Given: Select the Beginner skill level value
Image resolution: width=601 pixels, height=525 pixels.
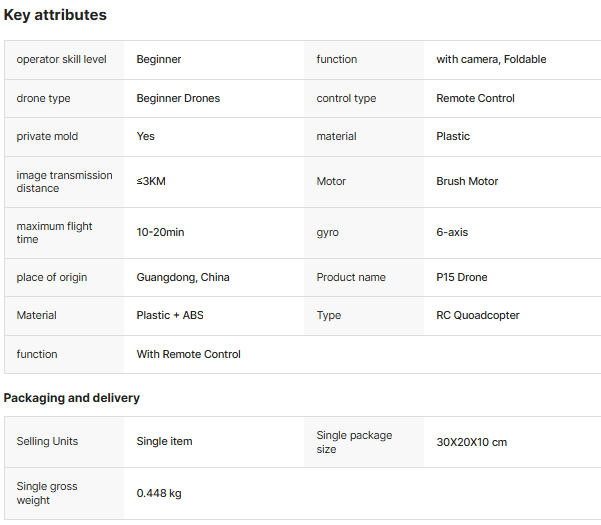Looking at the screenshot, I should coord(159,59).
